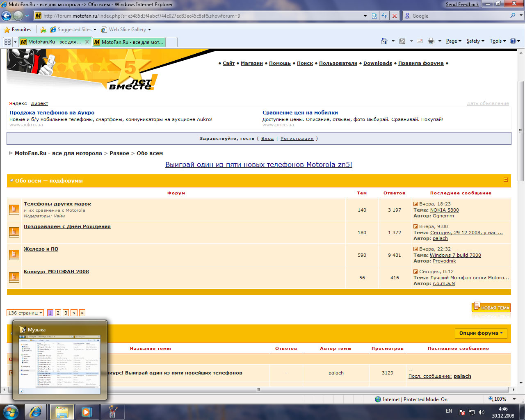The height and width of the screenshot is (420, 525).
Task: Click the taskbar clock 4:46
Action: (503, 412)
